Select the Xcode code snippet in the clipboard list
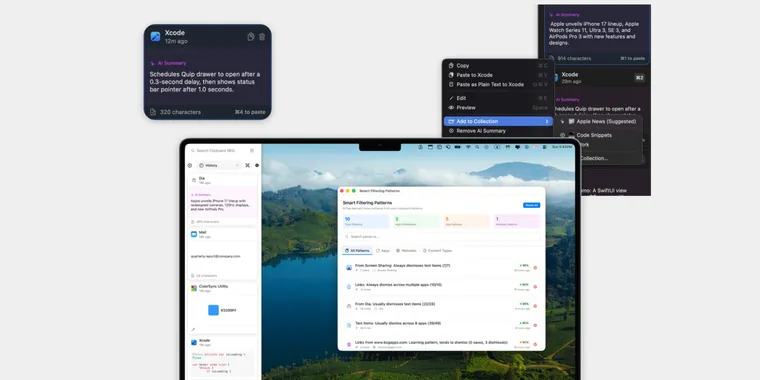 tap(223, 359)
